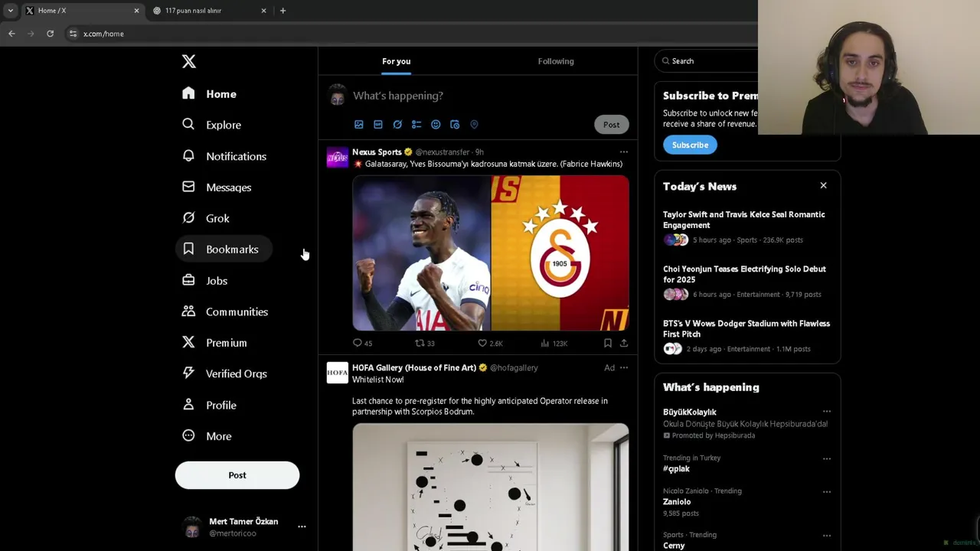
Task: Open Verified Orgs in sidebar
Action: [x=224, y=373]
